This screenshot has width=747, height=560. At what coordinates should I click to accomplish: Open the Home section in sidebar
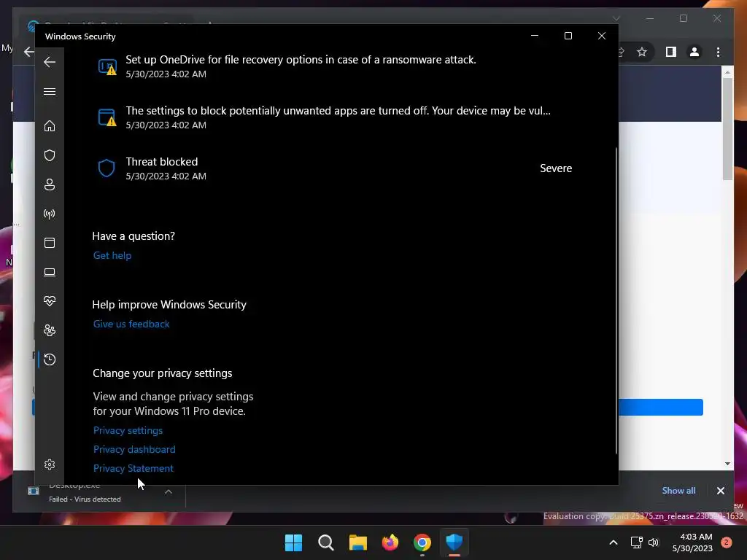pyautogui.click(x=50, y=126)
